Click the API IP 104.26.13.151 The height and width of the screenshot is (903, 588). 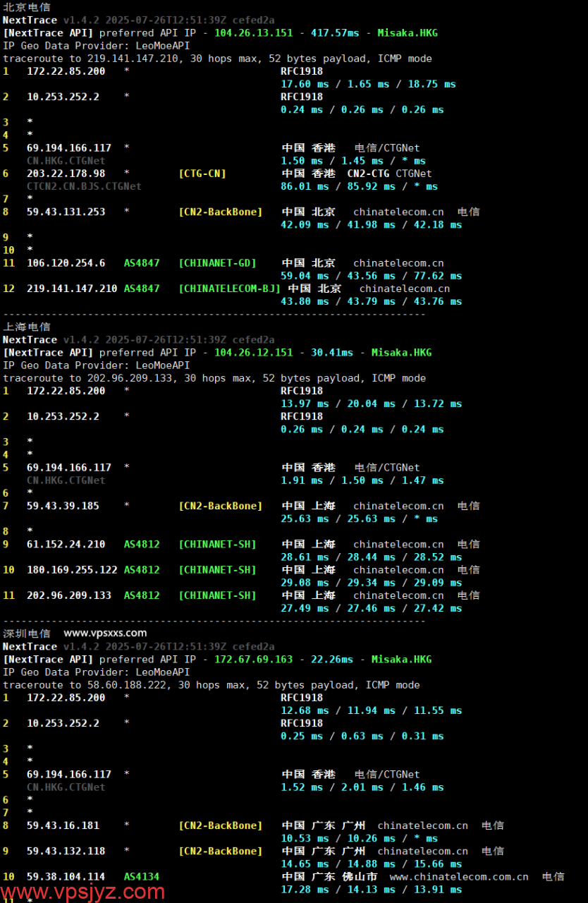tap(253, 32)
